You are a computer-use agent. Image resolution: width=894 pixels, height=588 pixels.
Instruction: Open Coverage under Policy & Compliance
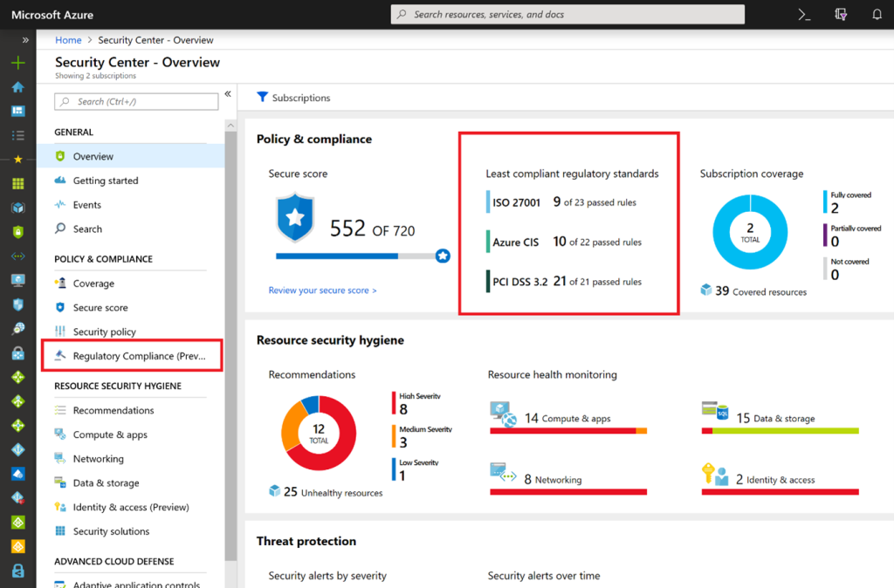131,284
